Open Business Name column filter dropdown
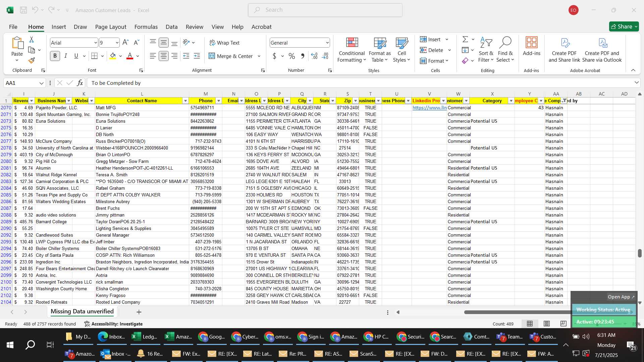This screenshot has height=362, width=644. [69, 101]
